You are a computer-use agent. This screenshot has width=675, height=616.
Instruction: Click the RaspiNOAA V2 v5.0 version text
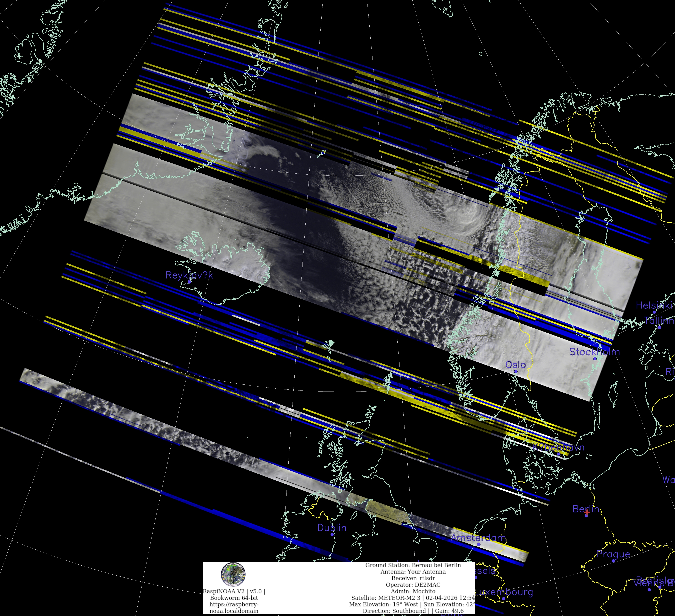click(234, 591)
